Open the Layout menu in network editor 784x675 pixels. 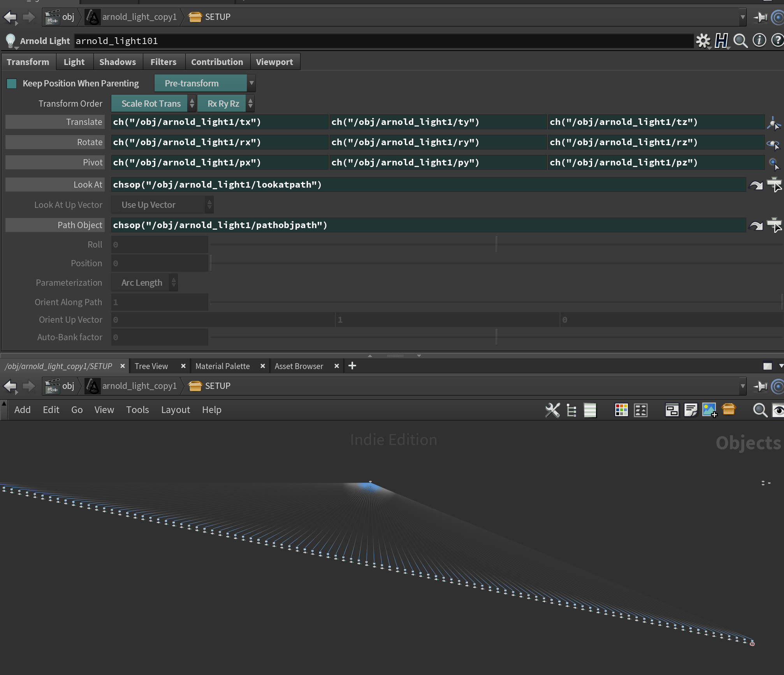(175, 410)
